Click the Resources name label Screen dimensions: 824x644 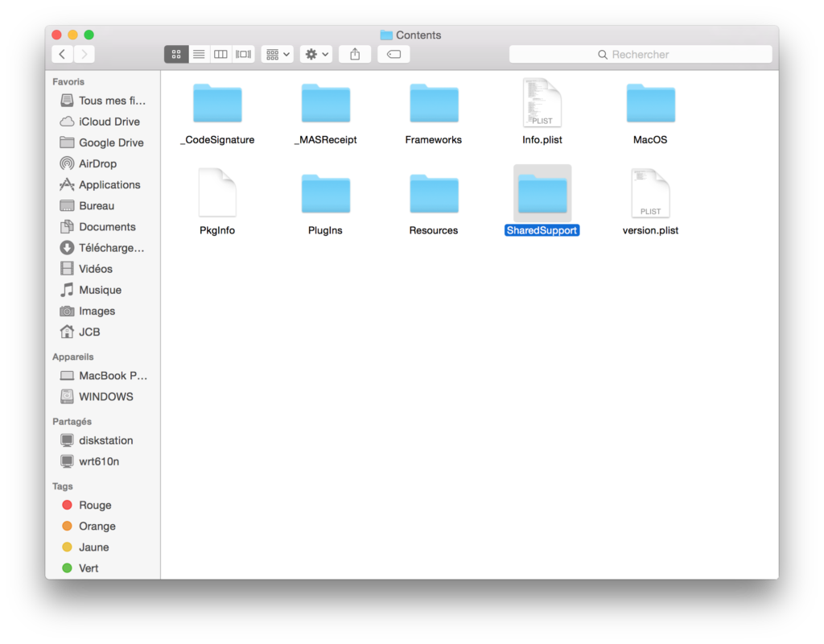tap(434, 230)
